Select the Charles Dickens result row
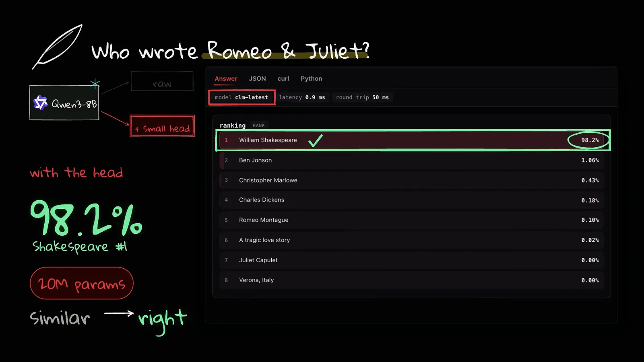 411,200
